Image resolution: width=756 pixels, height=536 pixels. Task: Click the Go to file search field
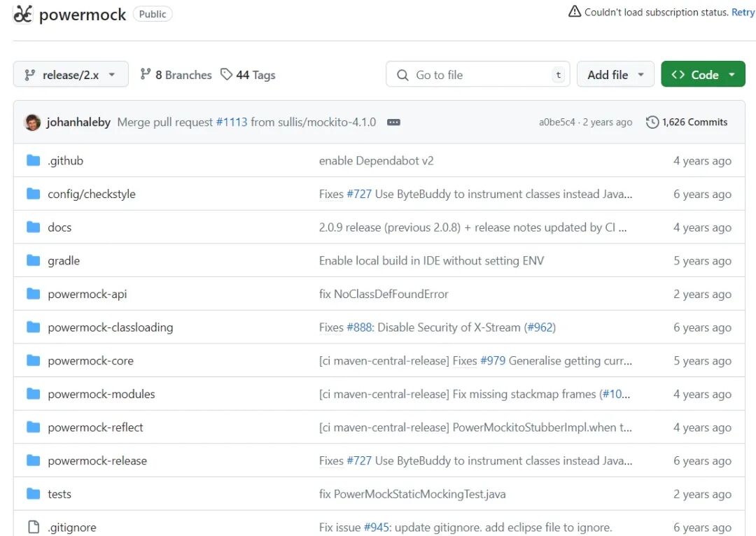click(x=478, y=74)
